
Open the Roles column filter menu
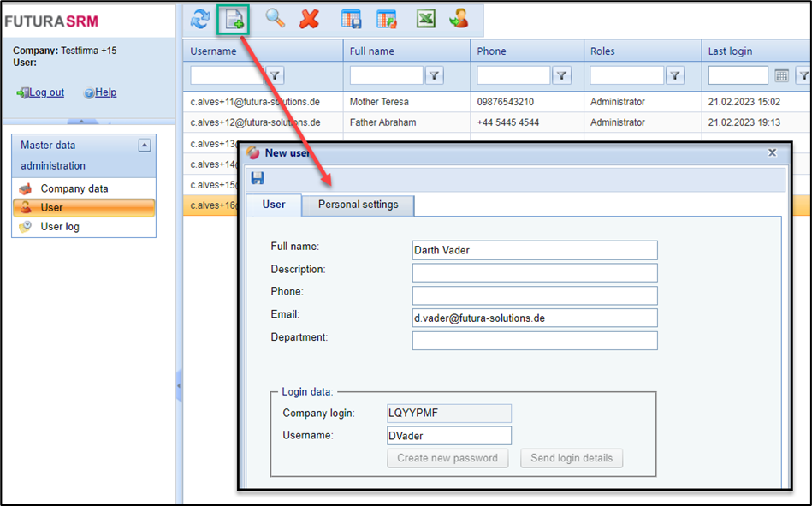[675, 76]
